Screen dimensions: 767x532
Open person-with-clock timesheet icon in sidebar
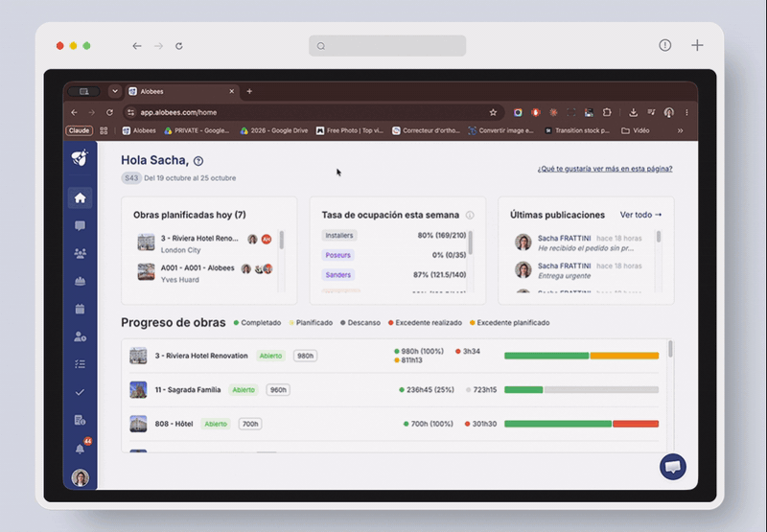[x=80, y=336]
